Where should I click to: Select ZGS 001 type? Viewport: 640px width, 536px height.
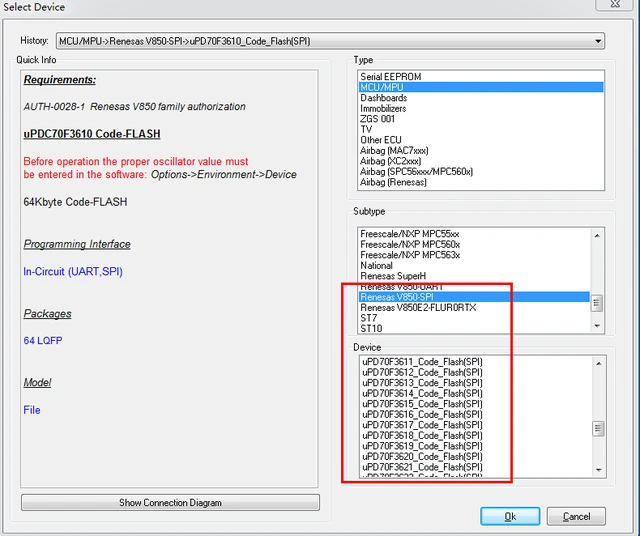pos(480,119)
